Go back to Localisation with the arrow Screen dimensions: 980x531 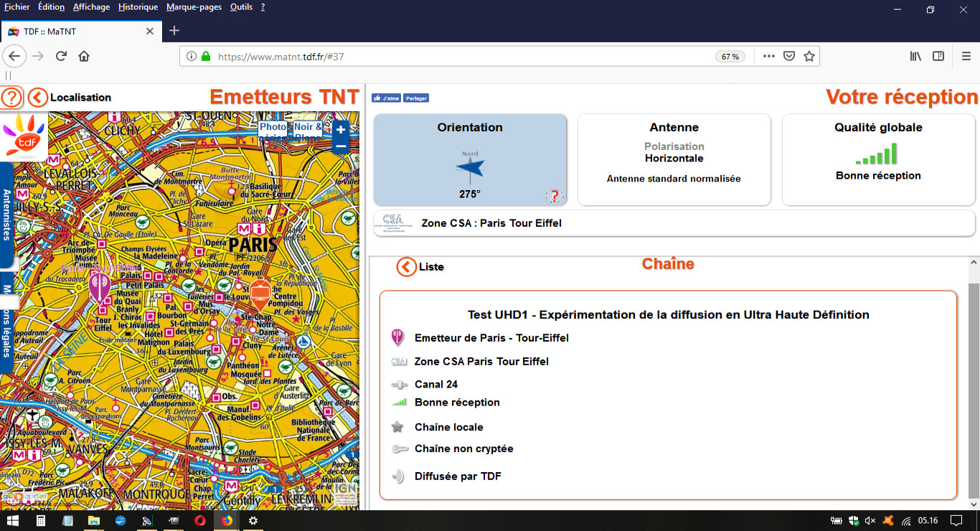37,98
